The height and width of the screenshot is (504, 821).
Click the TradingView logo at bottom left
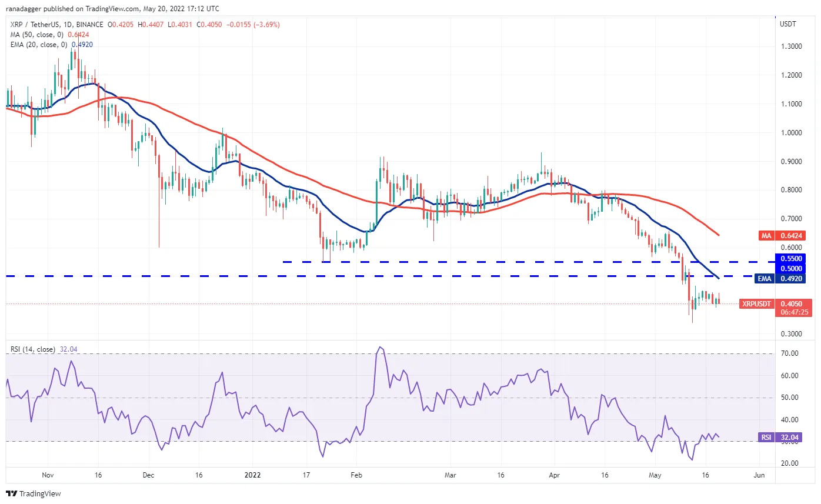pyautogui.click(x=34, y=493)
